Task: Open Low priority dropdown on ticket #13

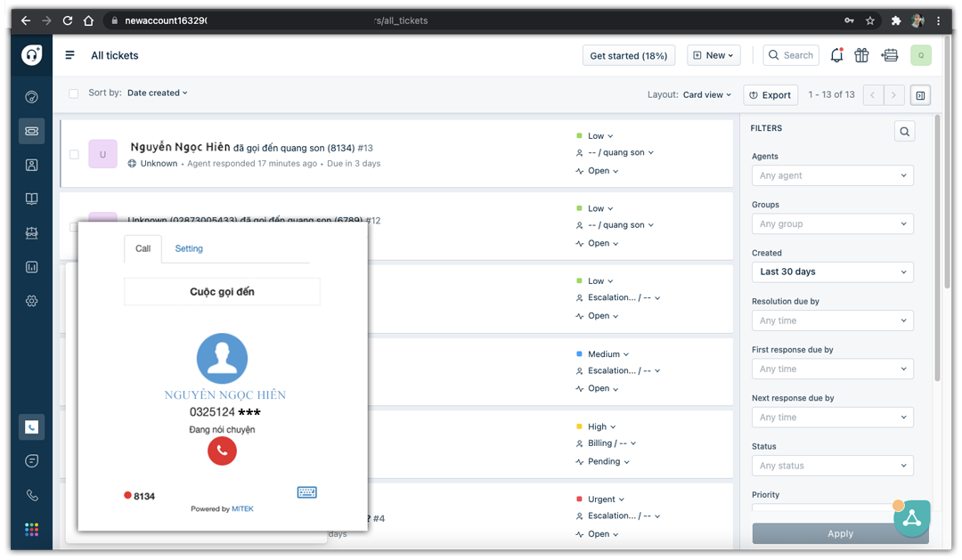Action: tap(596, 136)
